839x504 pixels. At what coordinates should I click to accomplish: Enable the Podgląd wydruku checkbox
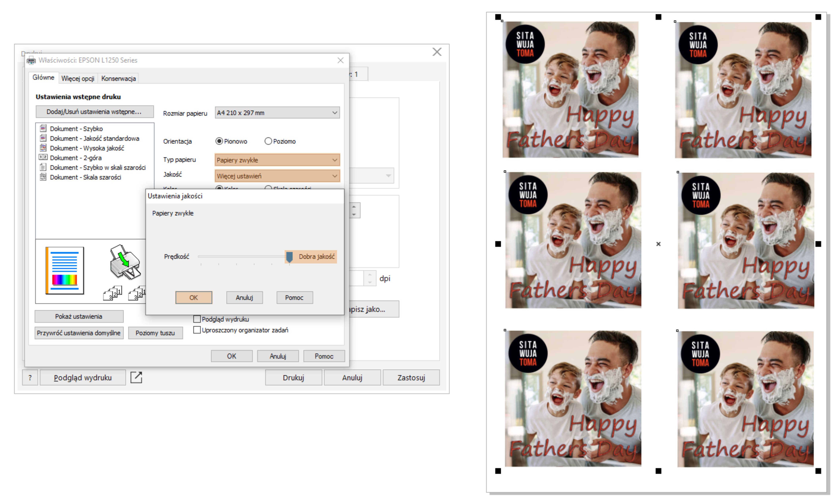click(x=197, y=319)
